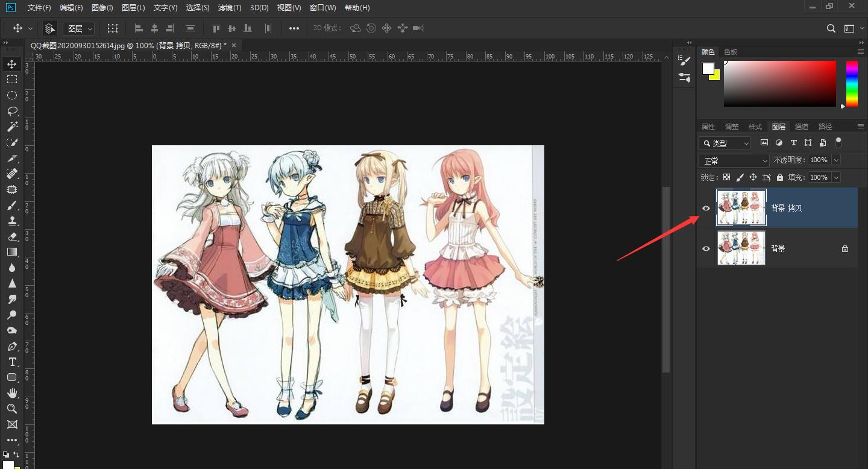Click the 背景 拷贝 layer thumbnail
Viewport: 868px width, 469px height.
pos(741,208)
